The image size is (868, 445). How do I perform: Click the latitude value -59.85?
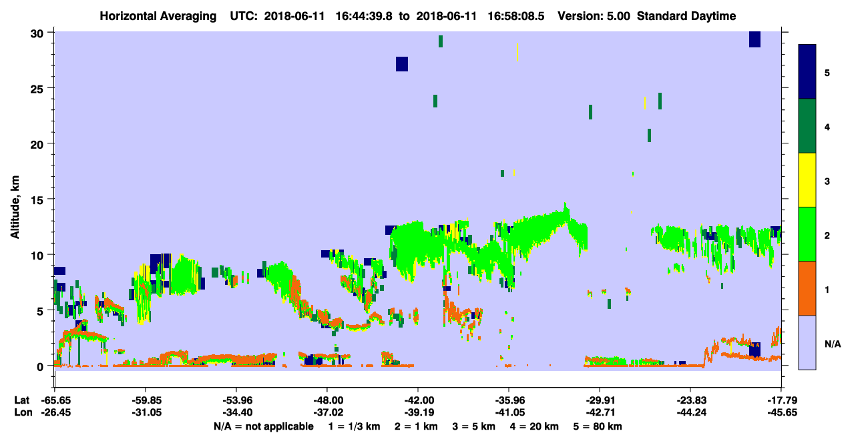[x=145, y=400]
